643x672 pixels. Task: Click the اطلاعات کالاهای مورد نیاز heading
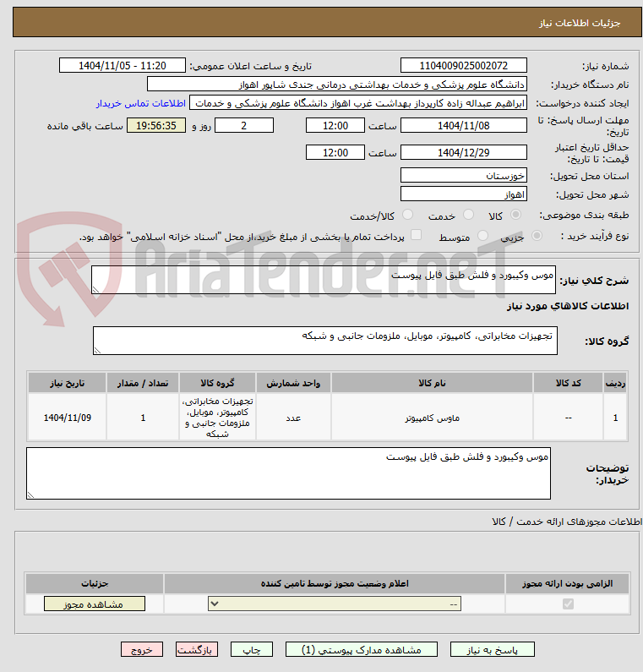click(568, 306)
